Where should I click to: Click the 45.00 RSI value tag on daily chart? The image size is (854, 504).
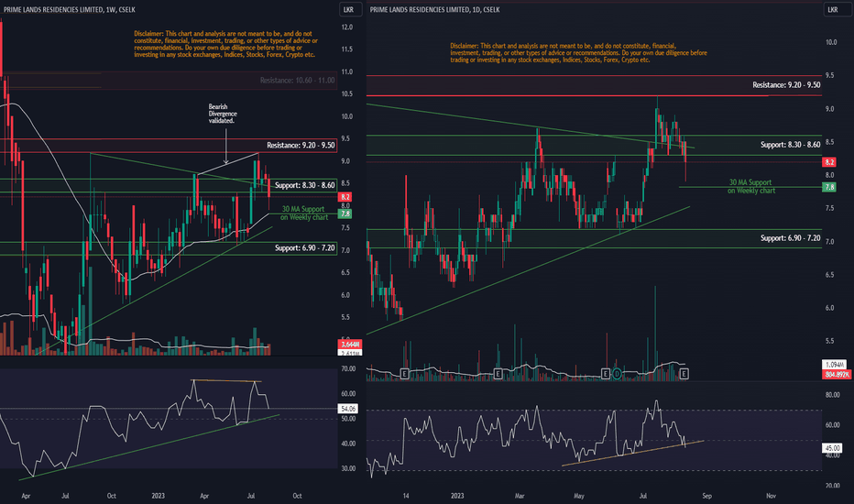(x=832, y=448)
